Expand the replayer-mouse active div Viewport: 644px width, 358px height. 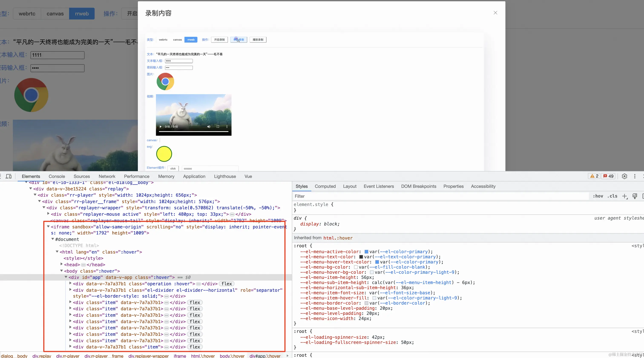48,214
